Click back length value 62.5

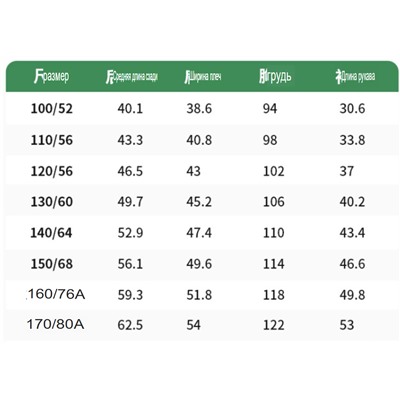pos(130,325)
